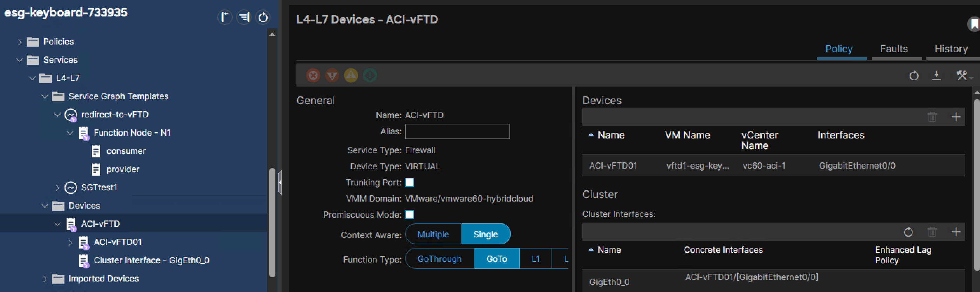Set Context Aware to Multiple
The height and width of the screenshot is (292, 980).
coord(433,234)
